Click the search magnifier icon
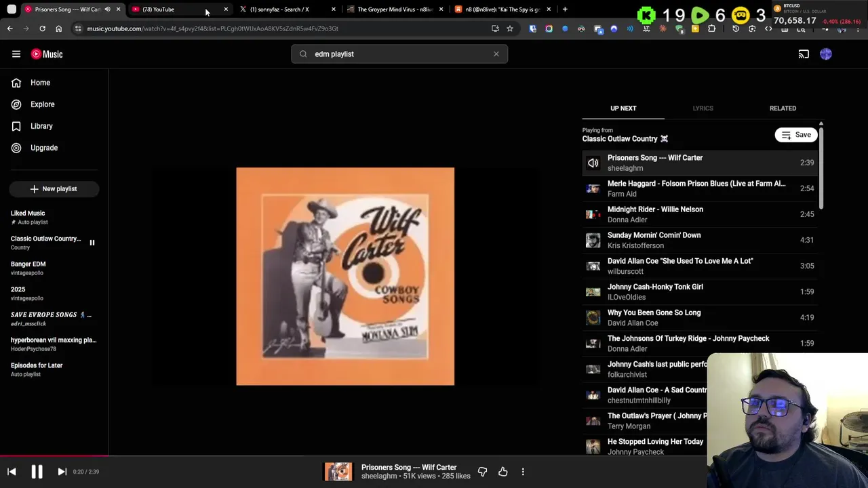Screen dimensions: 868x488 click(x=303, y=54)
